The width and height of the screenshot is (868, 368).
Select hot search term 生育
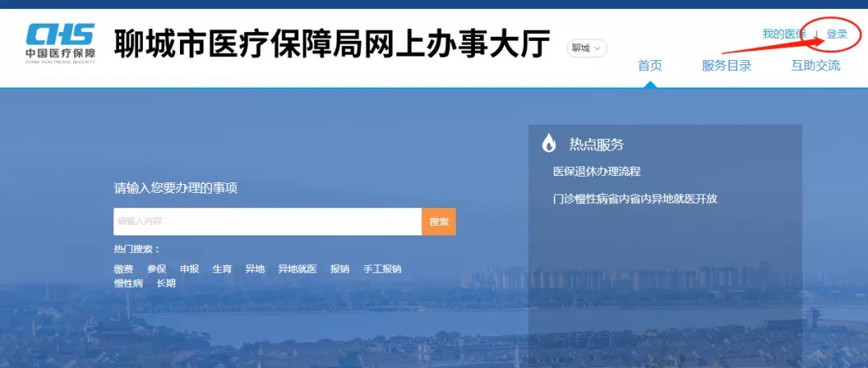coord(222,269)
